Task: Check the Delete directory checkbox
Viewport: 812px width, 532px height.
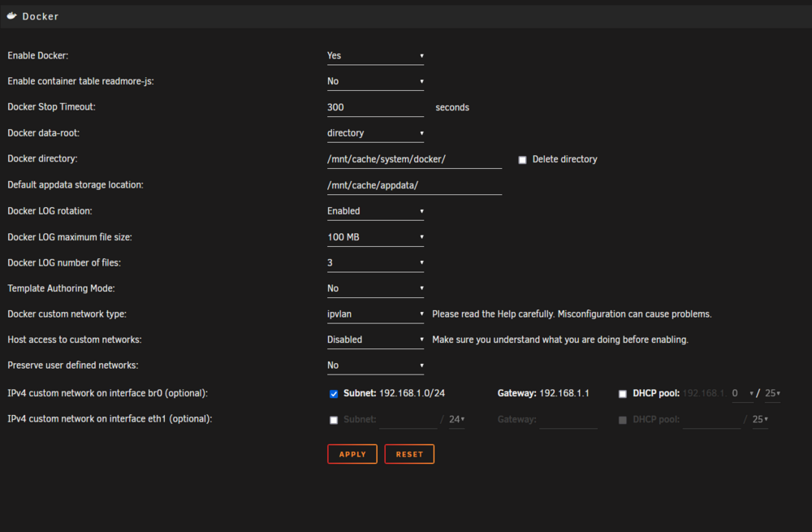Action: pyautogui.click(x=522, y=159)
